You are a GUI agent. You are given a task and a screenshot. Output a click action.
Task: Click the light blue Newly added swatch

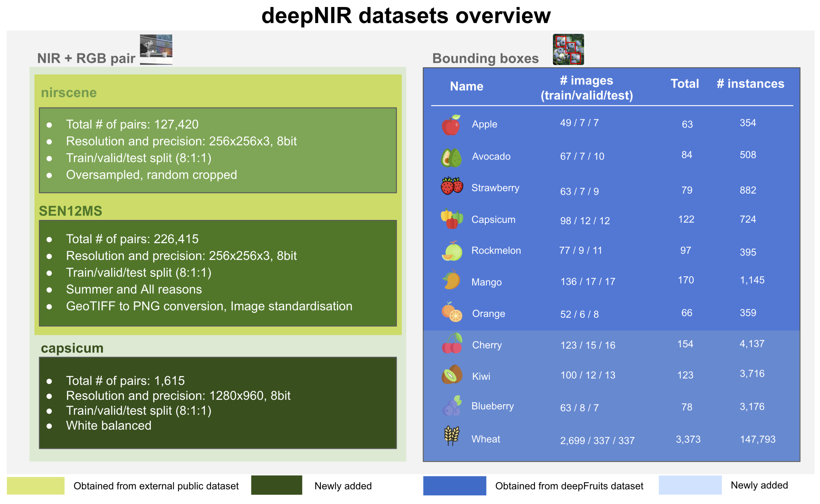coord(690,485)
